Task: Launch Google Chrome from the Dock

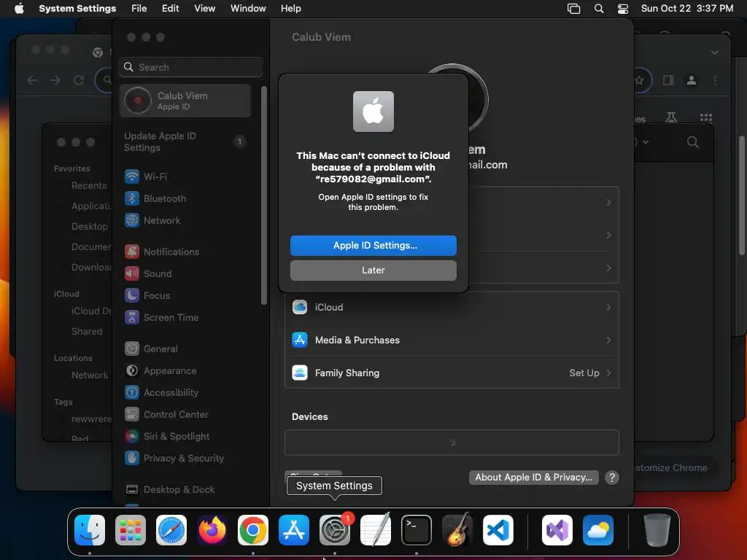Action: [253, 530]
